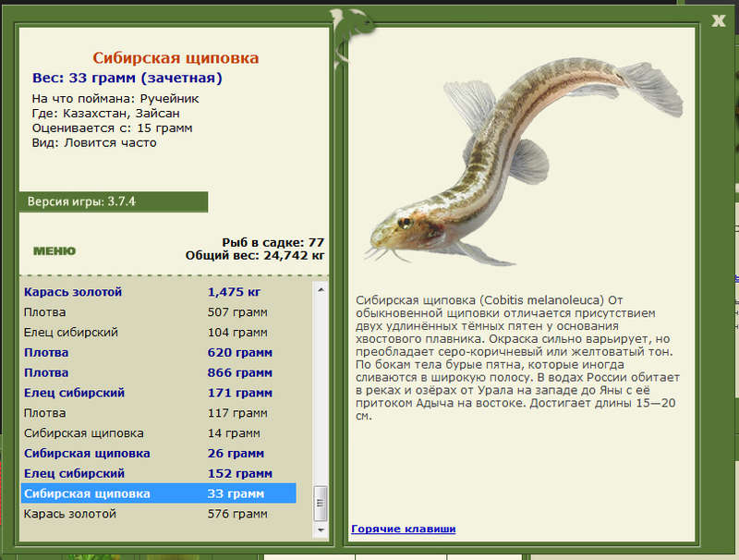Select Елец сибирский 171 грамм row
This screenshot has width=739, height=560.
pyautogui.click(x=158, y=393)
